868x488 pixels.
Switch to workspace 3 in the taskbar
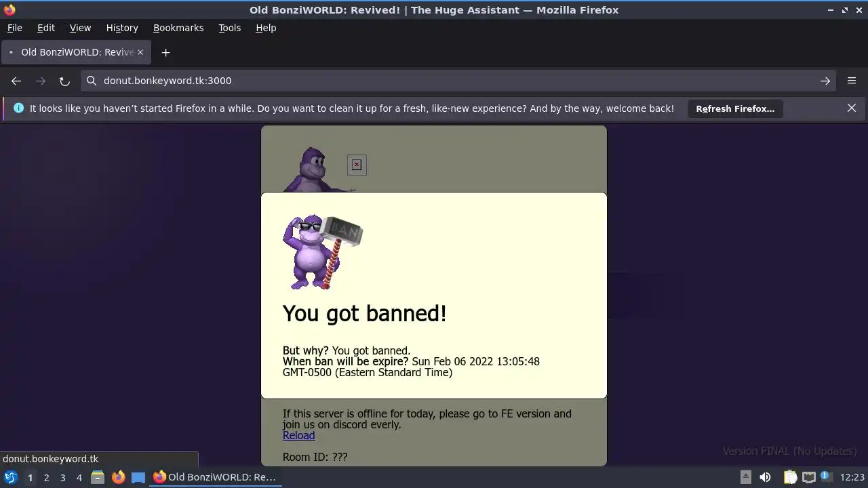coord(62,477)
